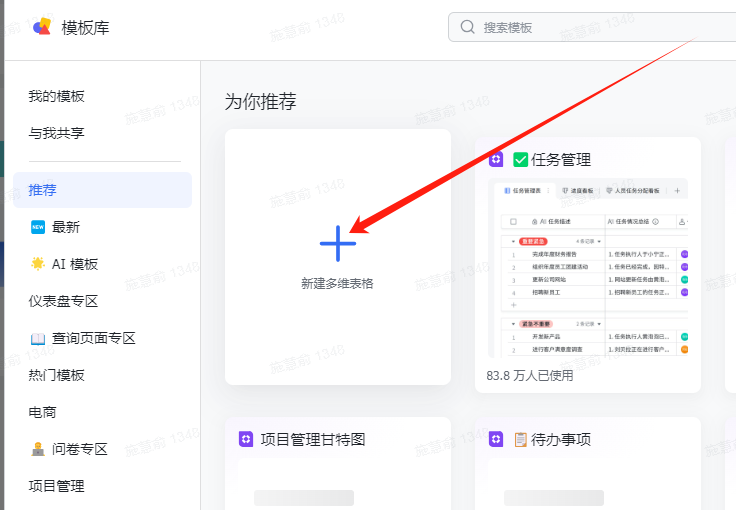Click the 新建多维表格 label
This screenshot has width=736, height=510.
(337, 283)
